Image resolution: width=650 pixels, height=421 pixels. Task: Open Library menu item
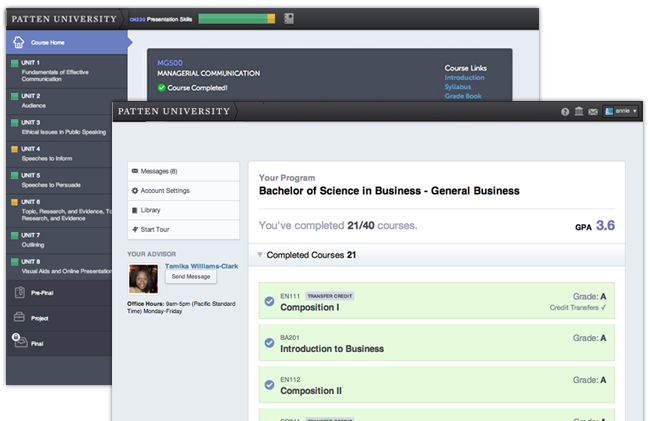[x=184, y=210]
